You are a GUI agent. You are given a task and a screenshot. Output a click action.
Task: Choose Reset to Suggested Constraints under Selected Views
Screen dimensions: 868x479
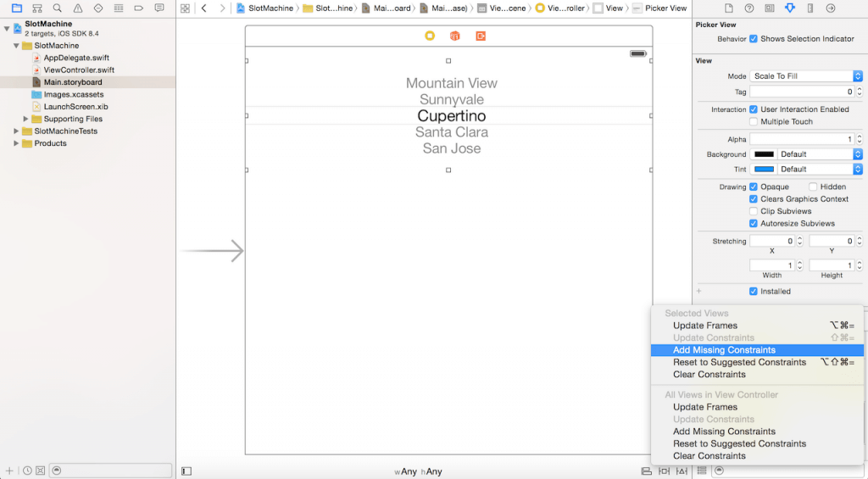click(757, 362)
